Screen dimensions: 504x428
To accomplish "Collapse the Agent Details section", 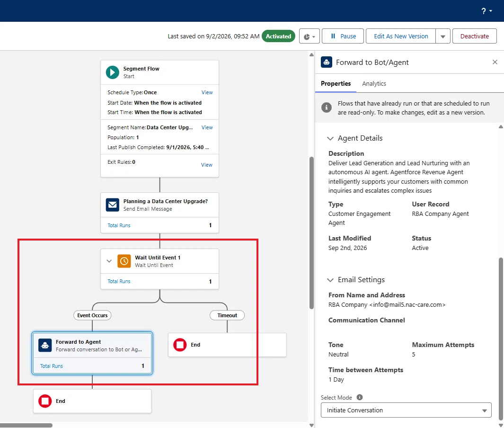I will pos(330,138).
